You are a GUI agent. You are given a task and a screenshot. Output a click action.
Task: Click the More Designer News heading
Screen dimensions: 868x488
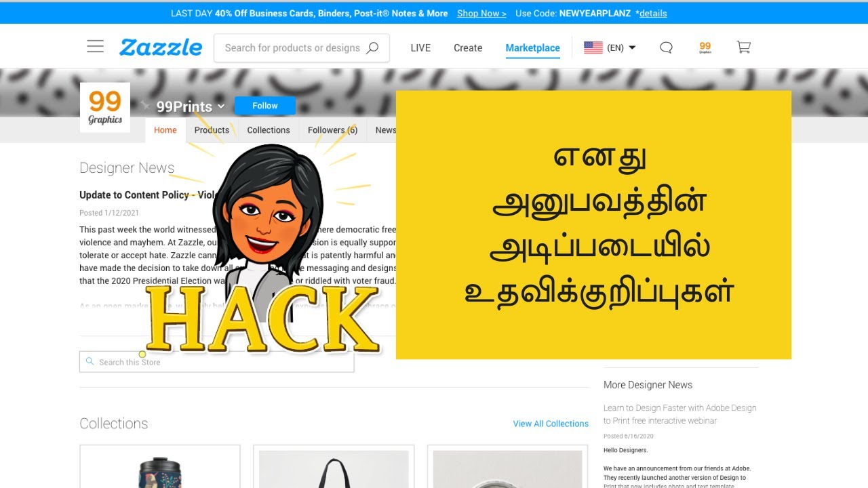coord(648,385)
